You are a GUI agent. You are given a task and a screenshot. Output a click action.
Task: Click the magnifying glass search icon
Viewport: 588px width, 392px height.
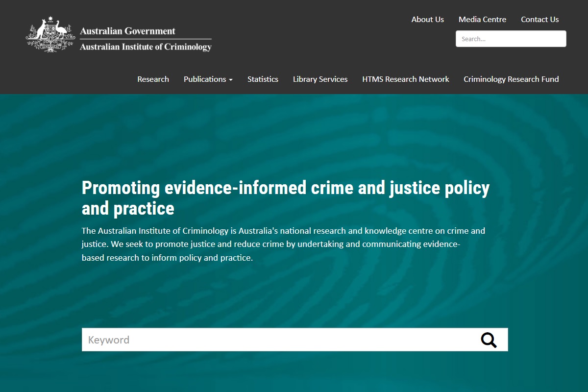(489, 340)
